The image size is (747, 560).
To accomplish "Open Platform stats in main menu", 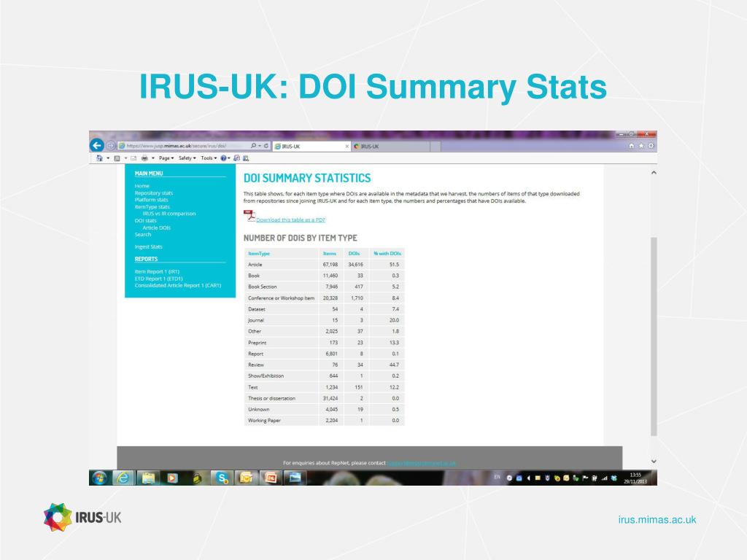I will pyautogui.click(x=152, y=200).
